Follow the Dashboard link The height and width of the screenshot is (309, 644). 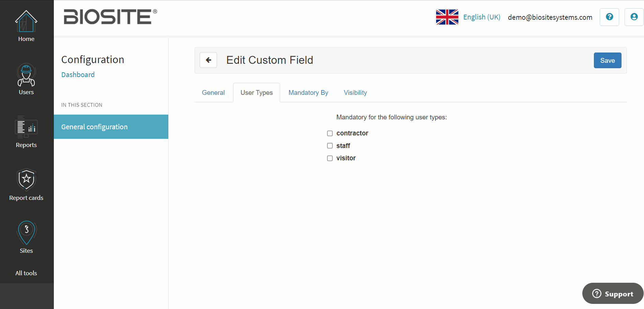coord(78,75)
